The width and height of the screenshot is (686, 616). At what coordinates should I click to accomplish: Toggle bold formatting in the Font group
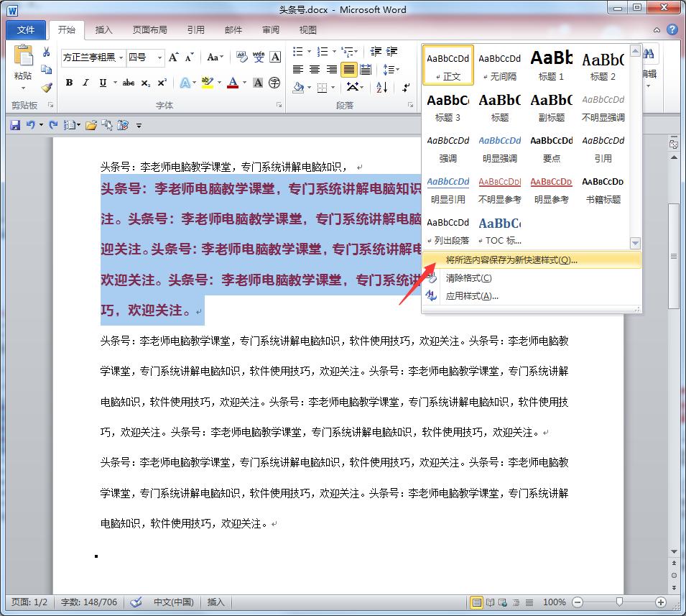[69, 83]
